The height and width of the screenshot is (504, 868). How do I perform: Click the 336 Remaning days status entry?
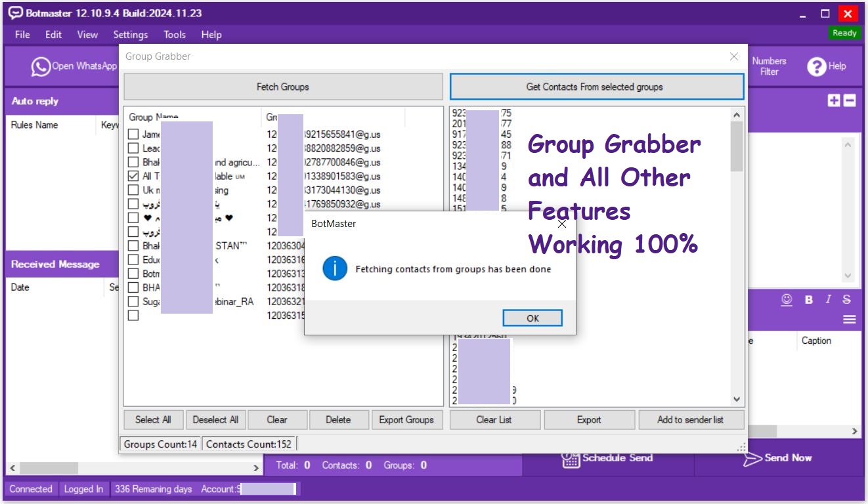pyautogui.click(x=154, y=489)
